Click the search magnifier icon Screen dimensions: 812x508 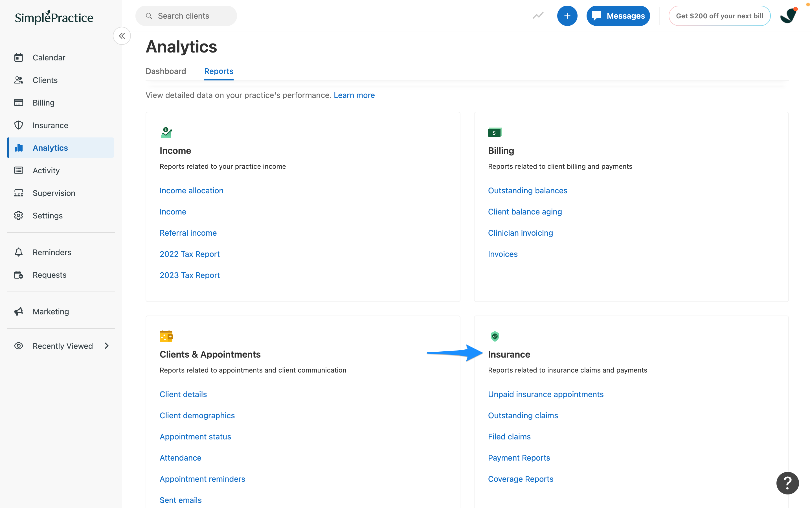[149, 16]
